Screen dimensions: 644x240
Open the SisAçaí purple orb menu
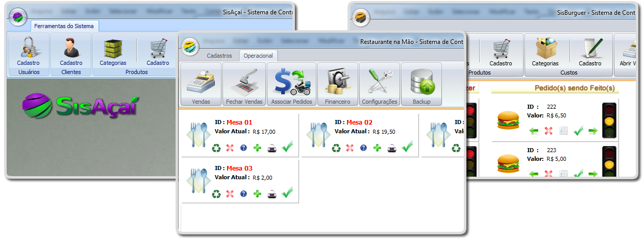pyautogui.click(x=18, y=16)
